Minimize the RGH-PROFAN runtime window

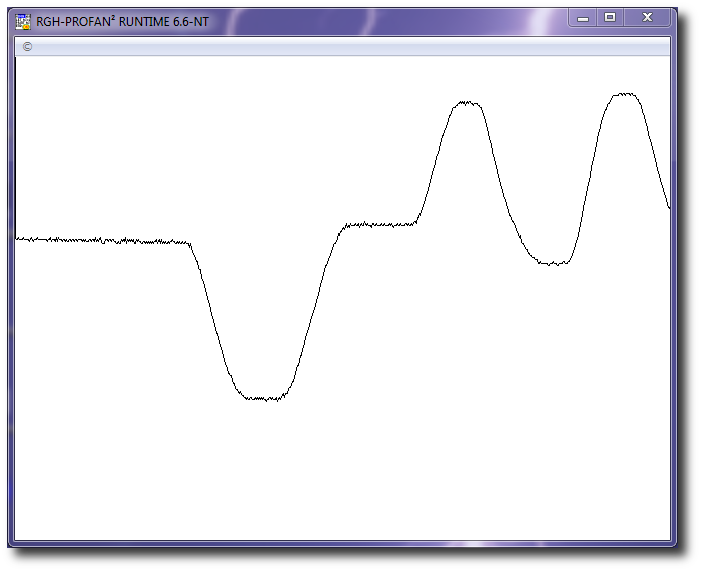coord(582,17)
